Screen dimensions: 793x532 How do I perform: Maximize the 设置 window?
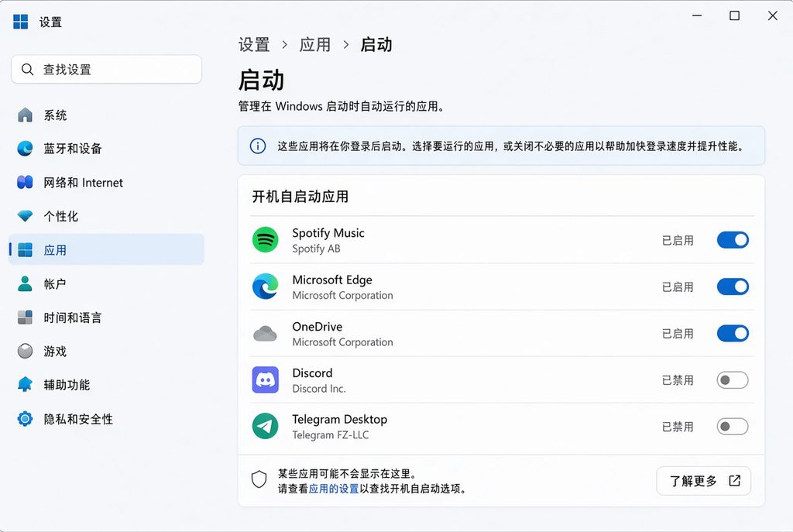(x=735, y=15)
